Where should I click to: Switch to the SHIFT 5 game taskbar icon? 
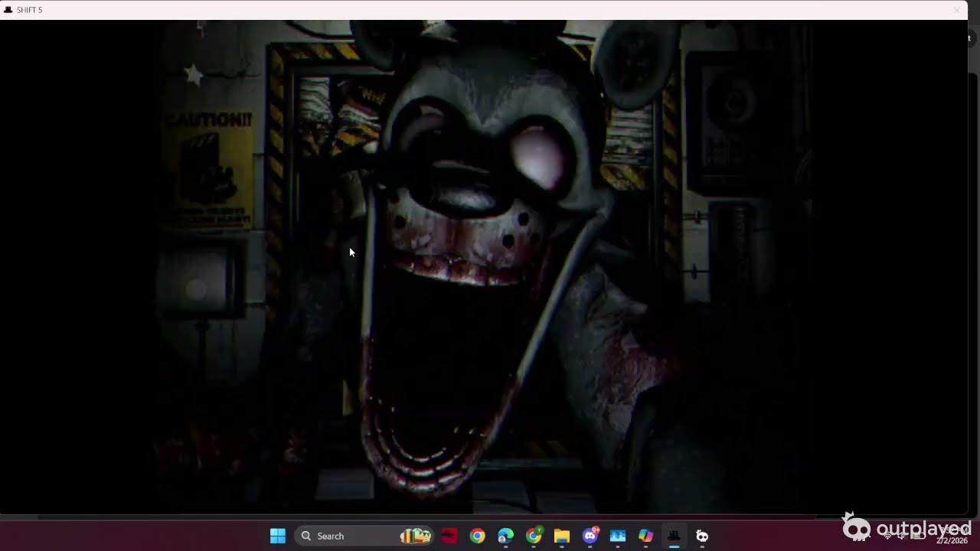click(x=675, y=536)
